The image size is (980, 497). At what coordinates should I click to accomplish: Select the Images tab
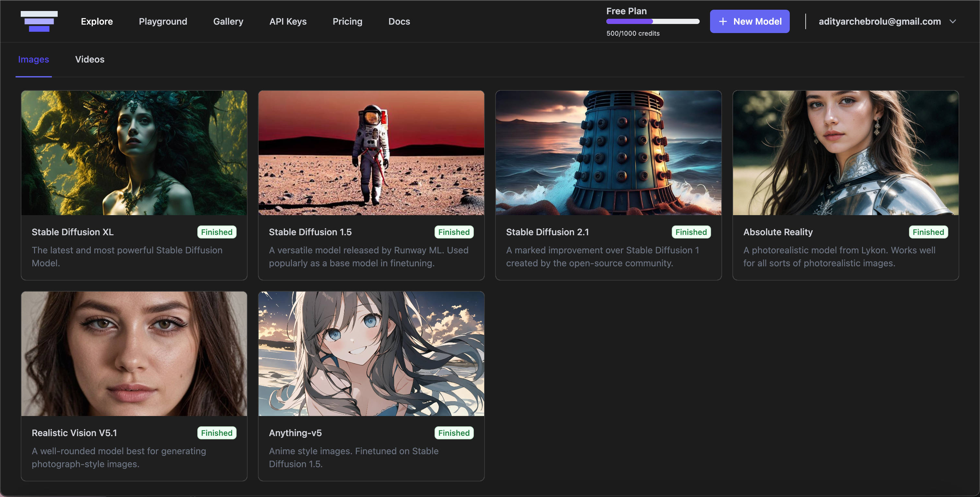33,59
